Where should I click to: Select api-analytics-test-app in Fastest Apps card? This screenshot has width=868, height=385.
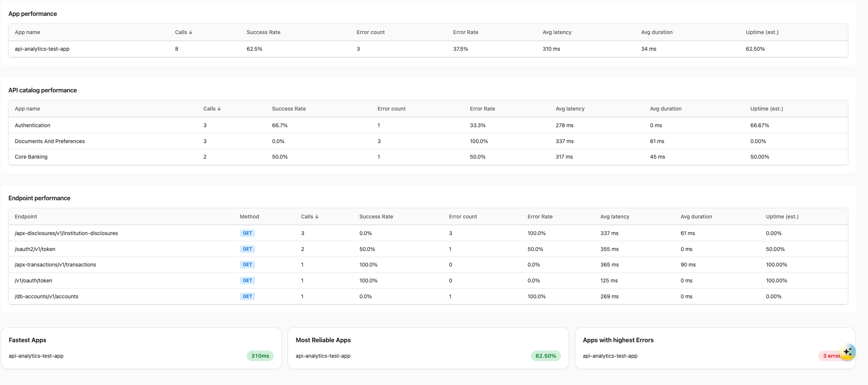tap(36, 356)
